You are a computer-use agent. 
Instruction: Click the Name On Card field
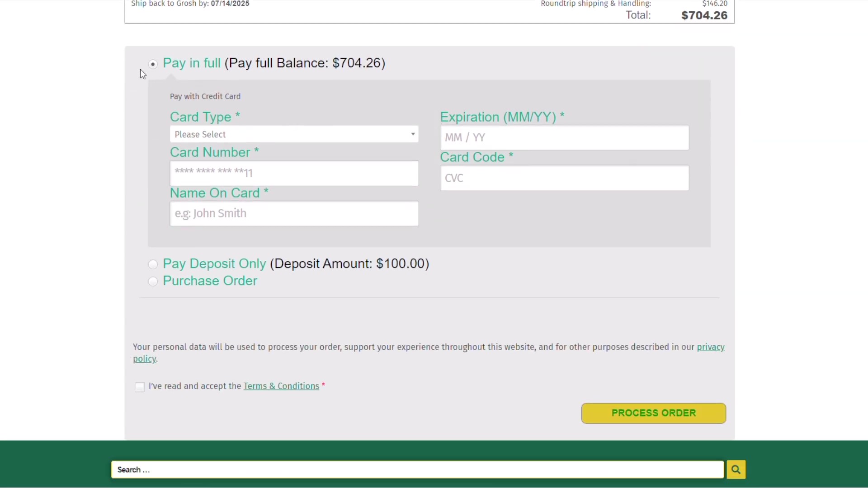pyautogui.click(x=294, y=213)
